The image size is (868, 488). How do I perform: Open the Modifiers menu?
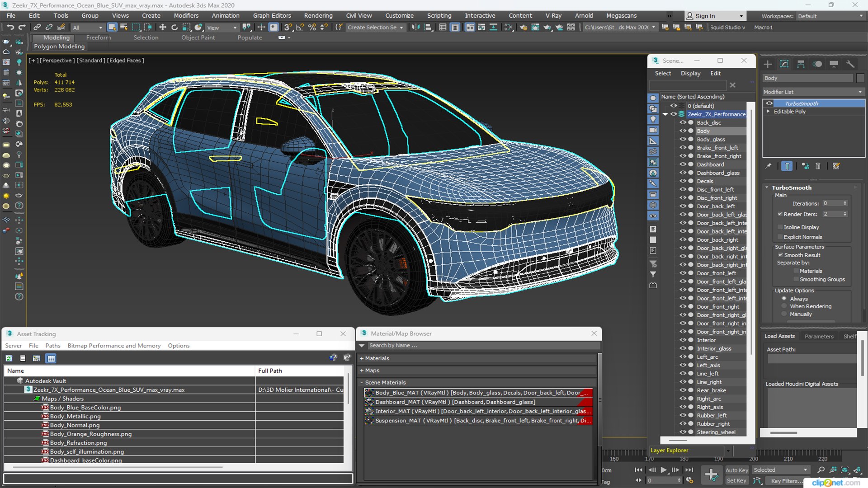[x=186, y=15]
